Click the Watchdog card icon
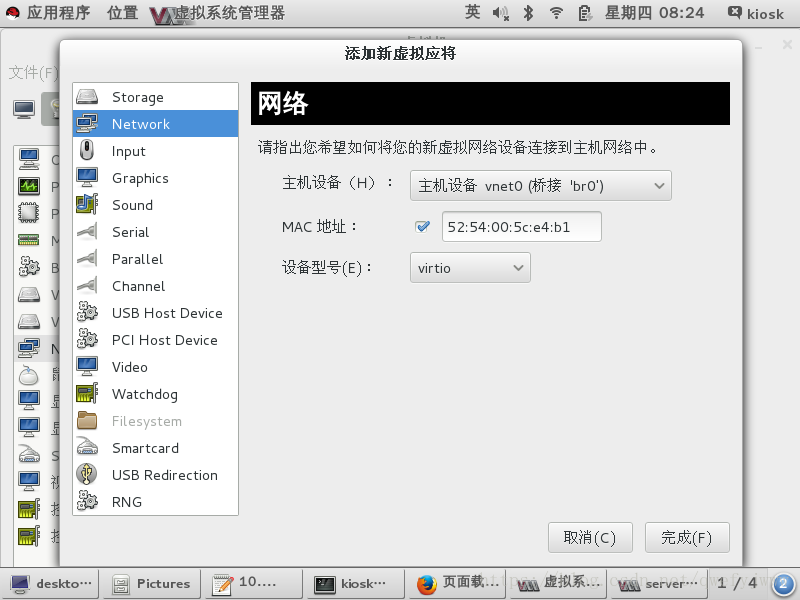 pos(87,393)
